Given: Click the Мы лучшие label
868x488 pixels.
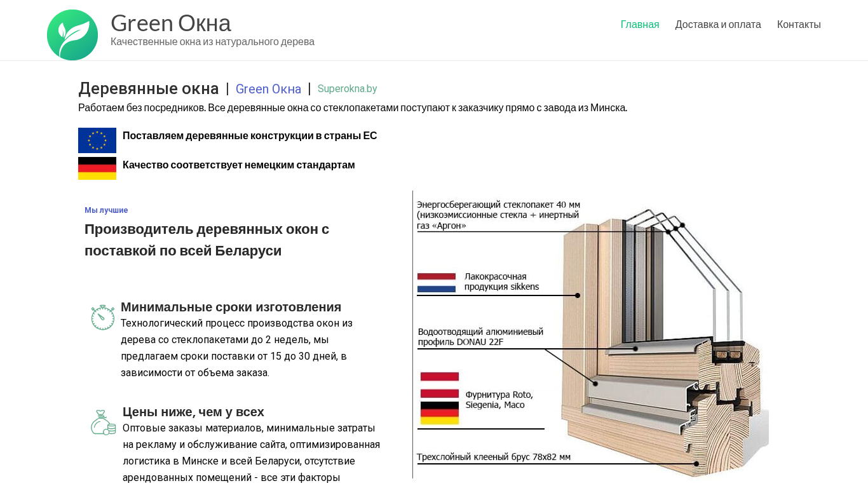Looking at the screenshot, I should coord(106,210).
